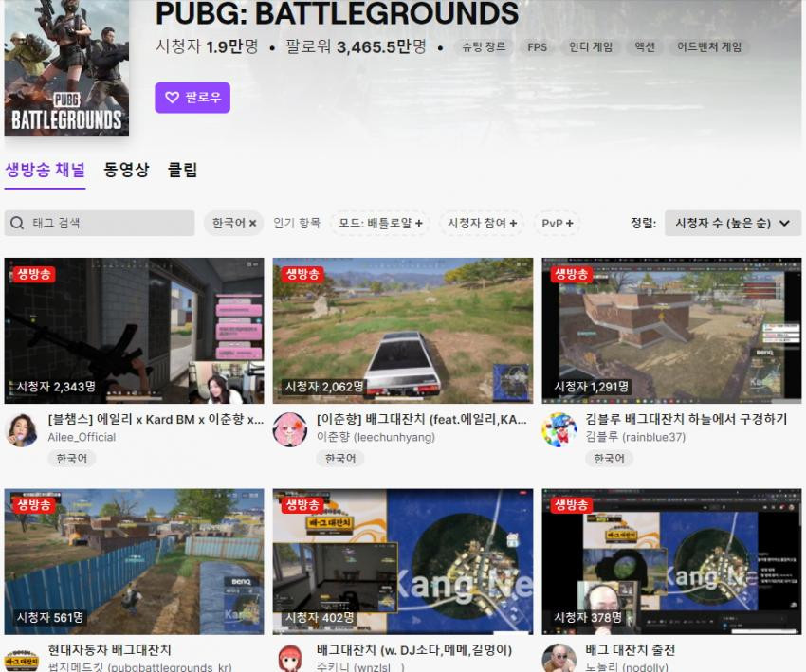806x672 pixels.
Task: Open stream title 배그 대잔치 출전
Action: [x=631, y=650]
